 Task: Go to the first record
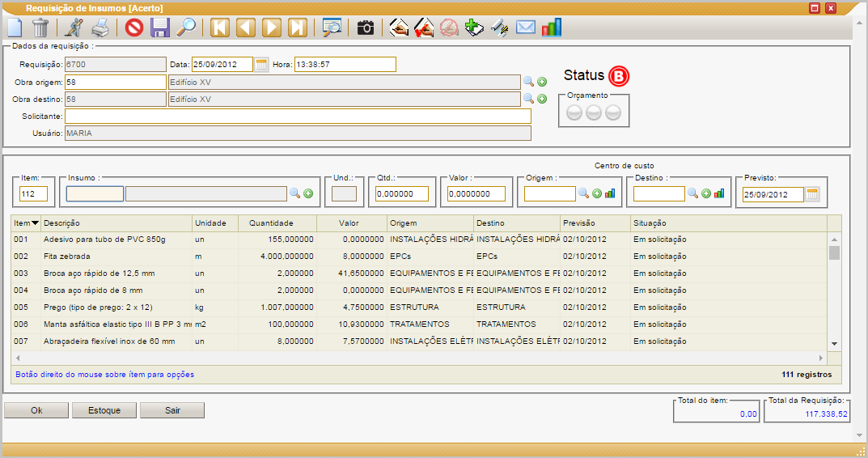(220, 28)
